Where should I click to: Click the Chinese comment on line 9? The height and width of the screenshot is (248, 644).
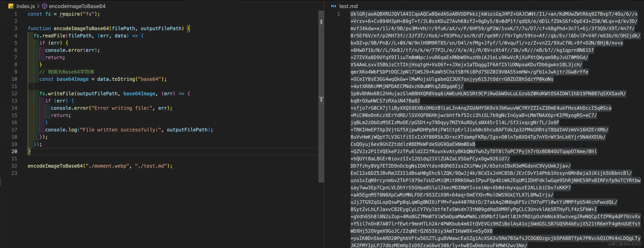click(67, 72)
